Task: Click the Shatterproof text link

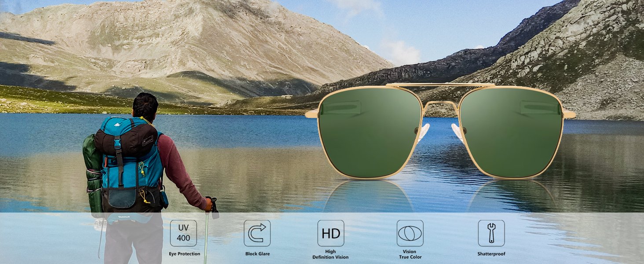Action: coord(490,253)
